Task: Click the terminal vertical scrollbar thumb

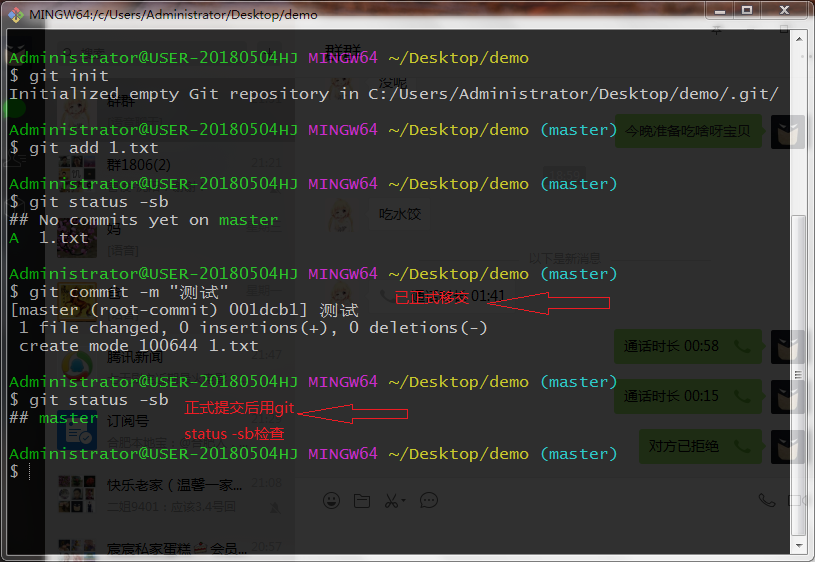Action: pyautogui.click(x=799, y=375)
